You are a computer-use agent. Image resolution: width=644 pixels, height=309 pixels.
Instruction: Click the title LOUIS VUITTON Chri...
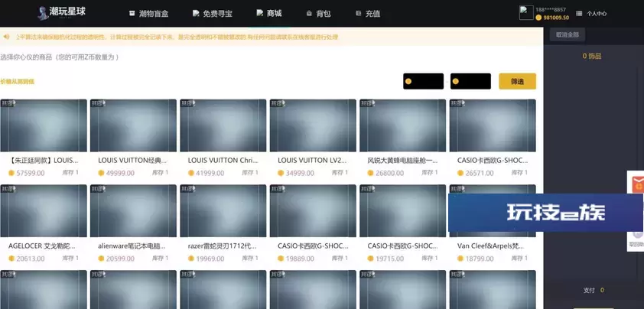click(x=223, y=161)
